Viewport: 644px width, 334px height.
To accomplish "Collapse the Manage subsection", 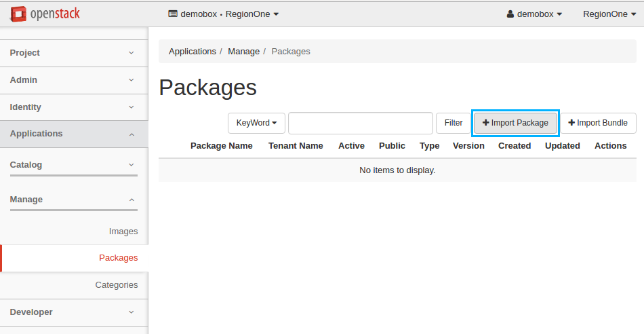I will pyautogui.click(x=73, y=200).
